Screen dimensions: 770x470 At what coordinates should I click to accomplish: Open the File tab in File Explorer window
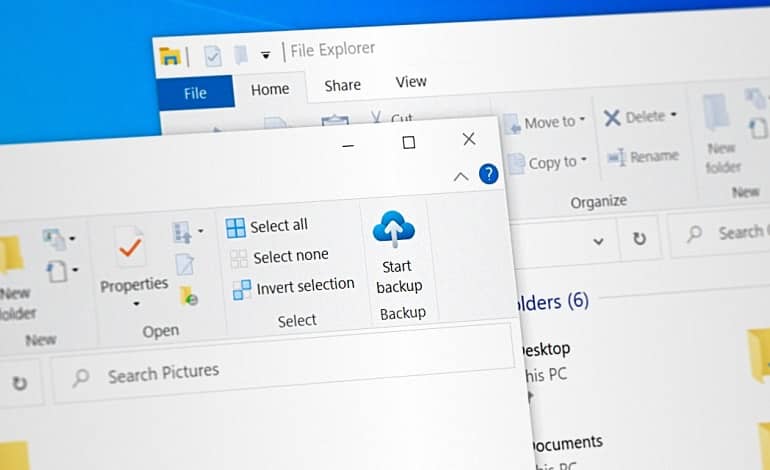pyautogui.click(x=195, y=93)
